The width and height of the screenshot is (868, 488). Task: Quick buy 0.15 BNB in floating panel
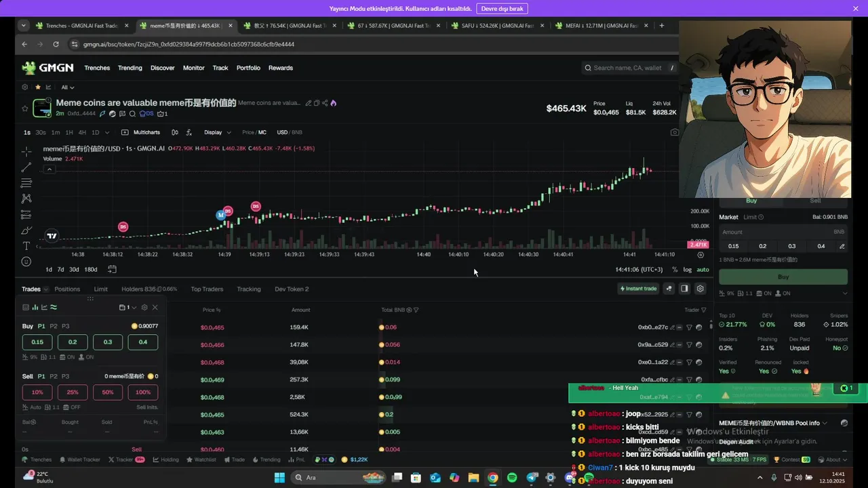click(37, 342)
